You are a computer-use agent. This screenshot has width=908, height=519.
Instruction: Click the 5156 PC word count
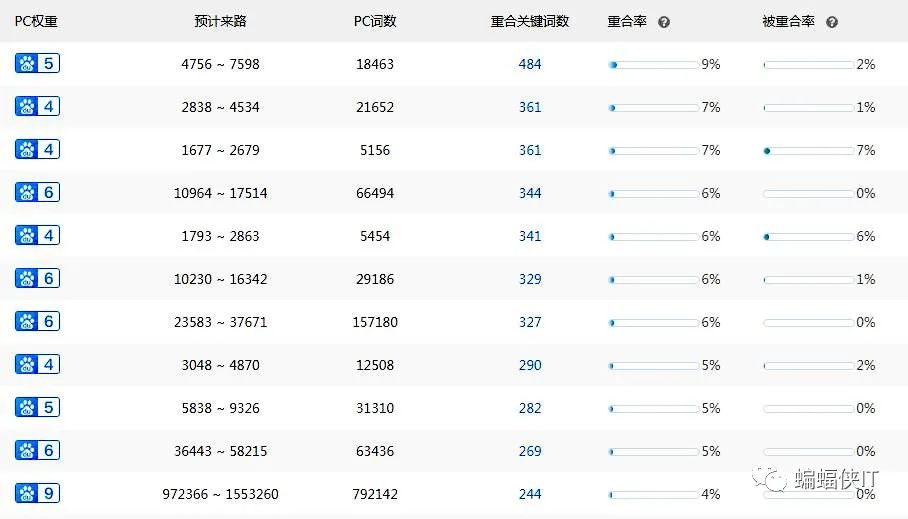tap(375, 150)
